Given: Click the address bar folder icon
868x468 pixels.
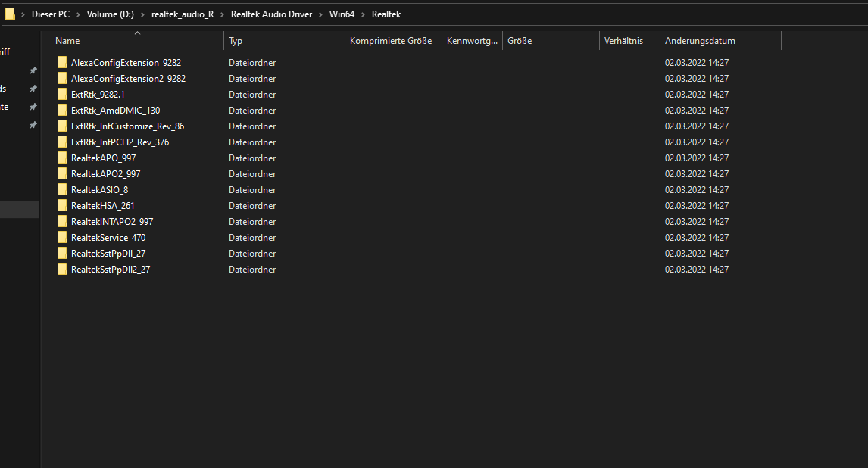Looking at the screenshot, I should click(x=10, y=14).
